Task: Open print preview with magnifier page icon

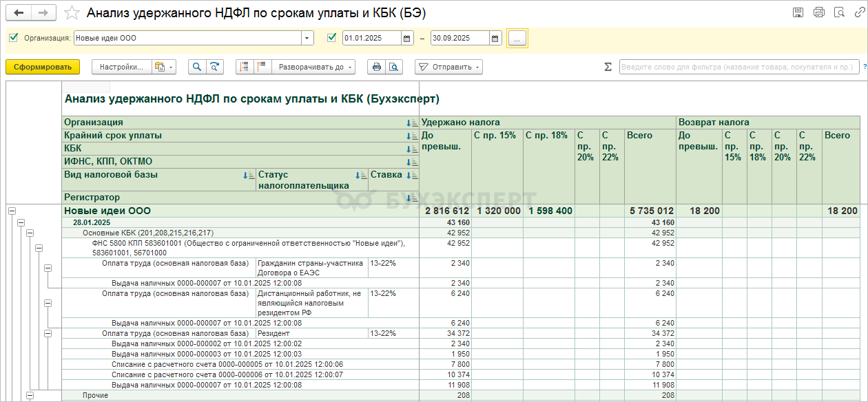Action: click(x=393, y=67)
